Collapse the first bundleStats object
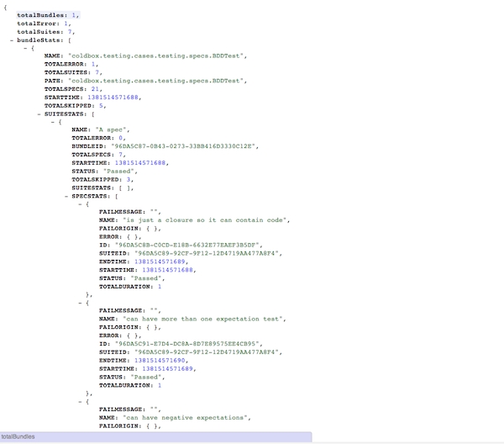The height and width of the screenshot is (444, 504). pyautogui.click(x=25, y=48)
